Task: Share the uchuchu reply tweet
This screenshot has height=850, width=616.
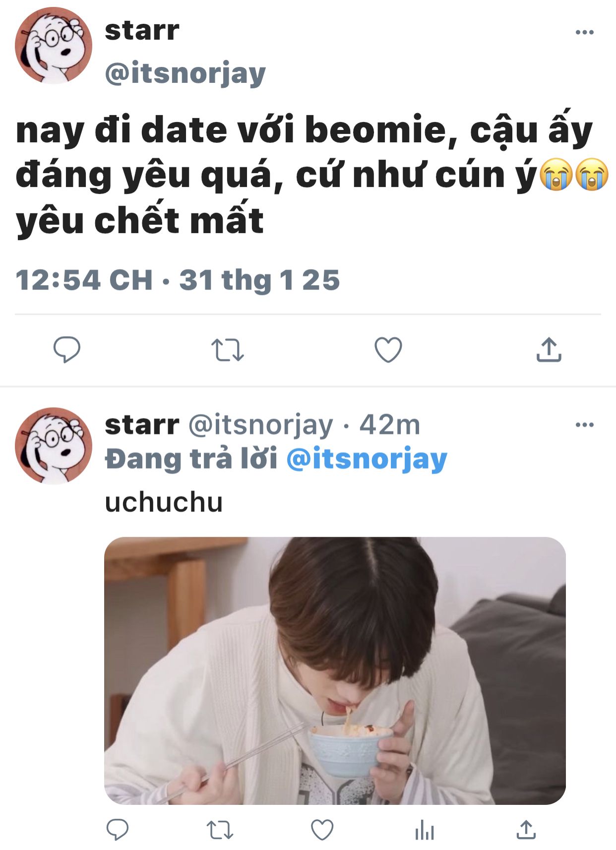Action: pos(526,829)
